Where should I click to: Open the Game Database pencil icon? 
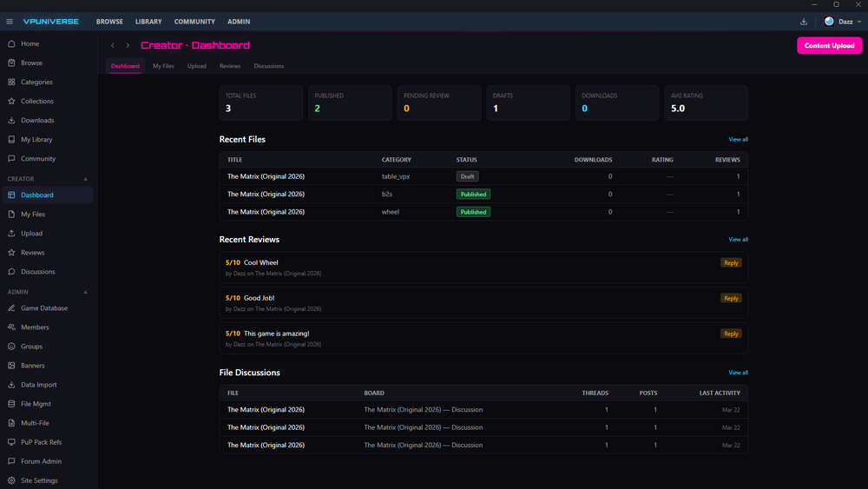[11, 308]
